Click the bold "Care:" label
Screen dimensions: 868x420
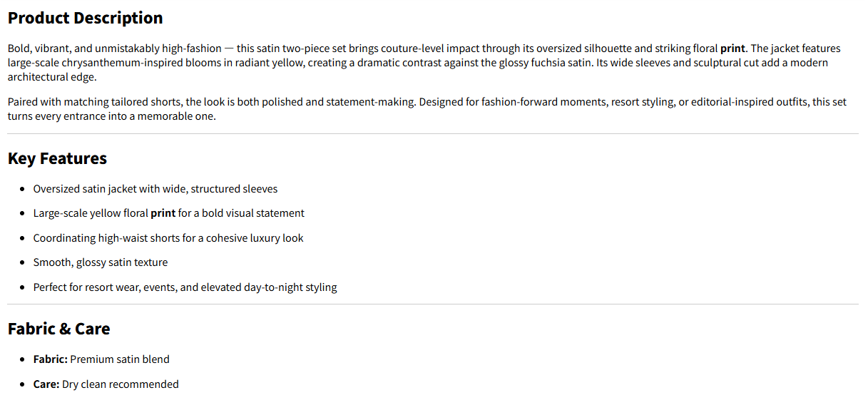(46, 384)
